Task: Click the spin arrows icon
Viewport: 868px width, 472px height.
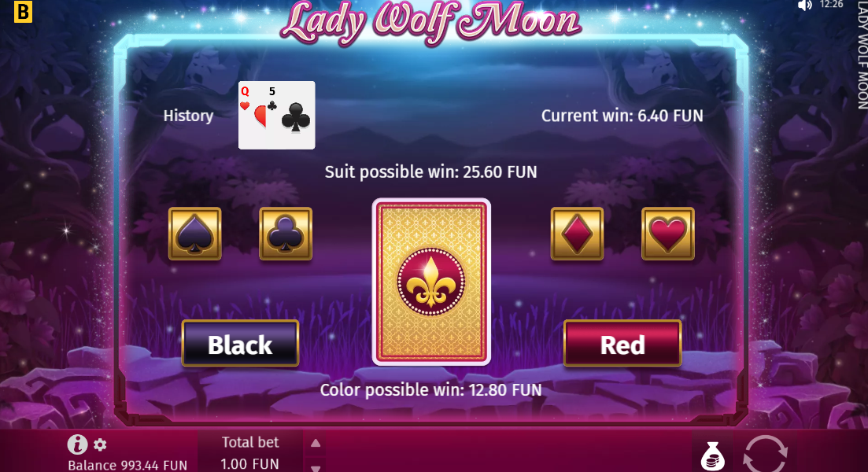Action: 765,454
